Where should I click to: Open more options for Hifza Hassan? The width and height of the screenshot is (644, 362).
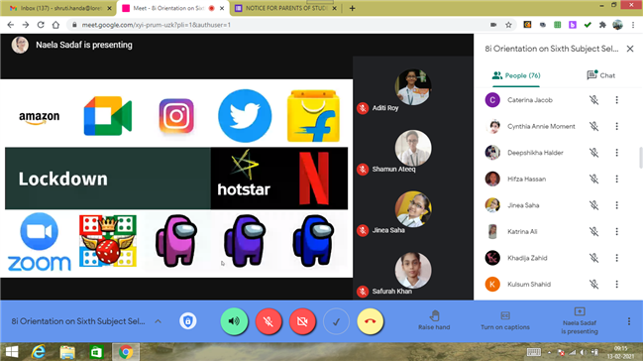click(x=616, y=179)
